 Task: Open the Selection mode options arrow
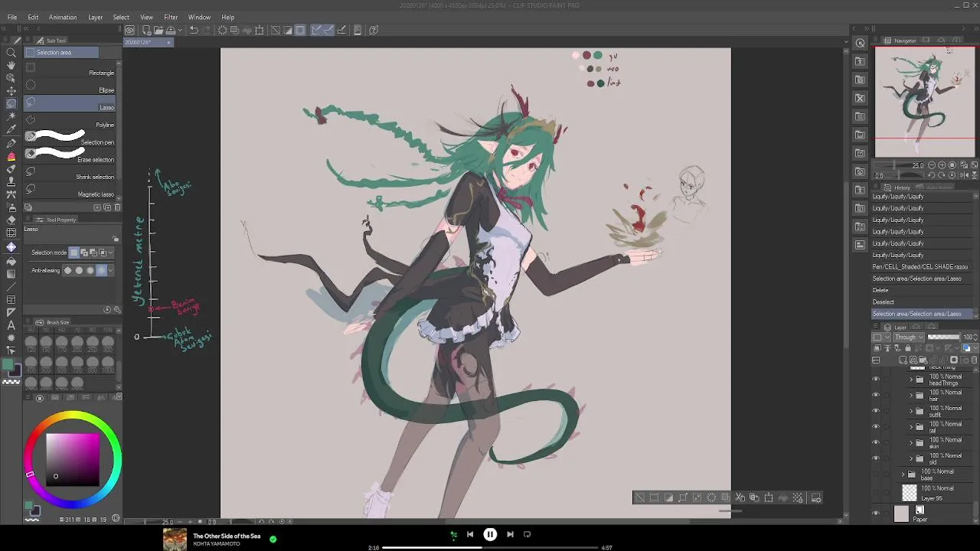tap(111, 253)
